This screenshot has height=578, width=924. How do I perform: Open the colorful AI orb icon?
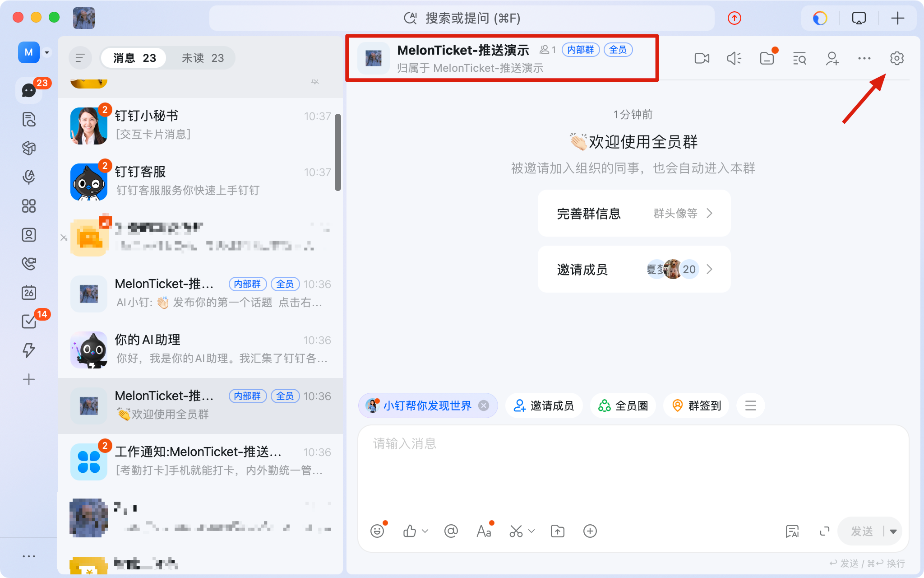[x=820, y=18]
